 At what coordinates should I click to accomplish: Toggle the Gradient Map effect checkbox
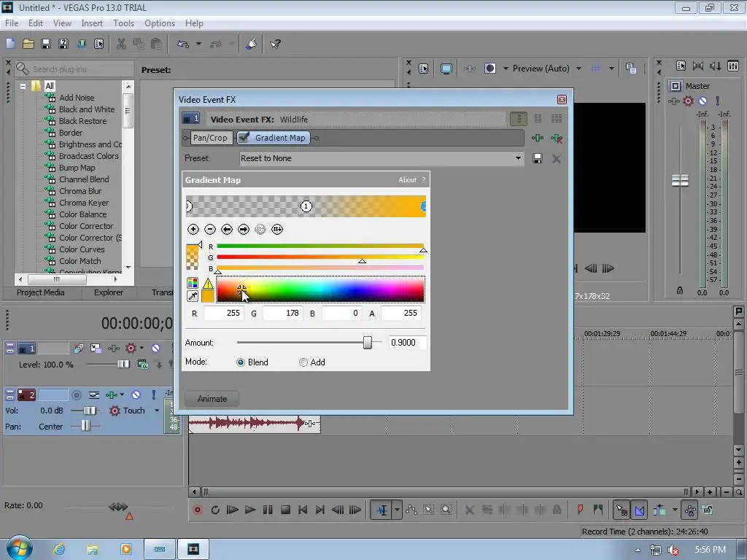pos(244,138)
